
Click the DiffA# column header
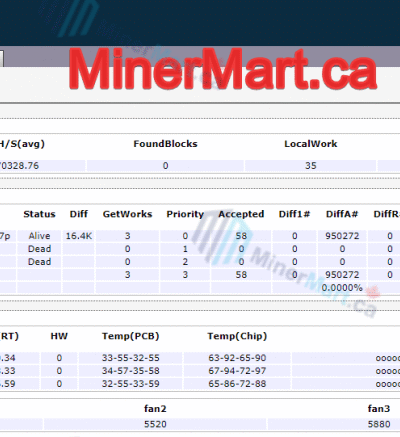342,214
